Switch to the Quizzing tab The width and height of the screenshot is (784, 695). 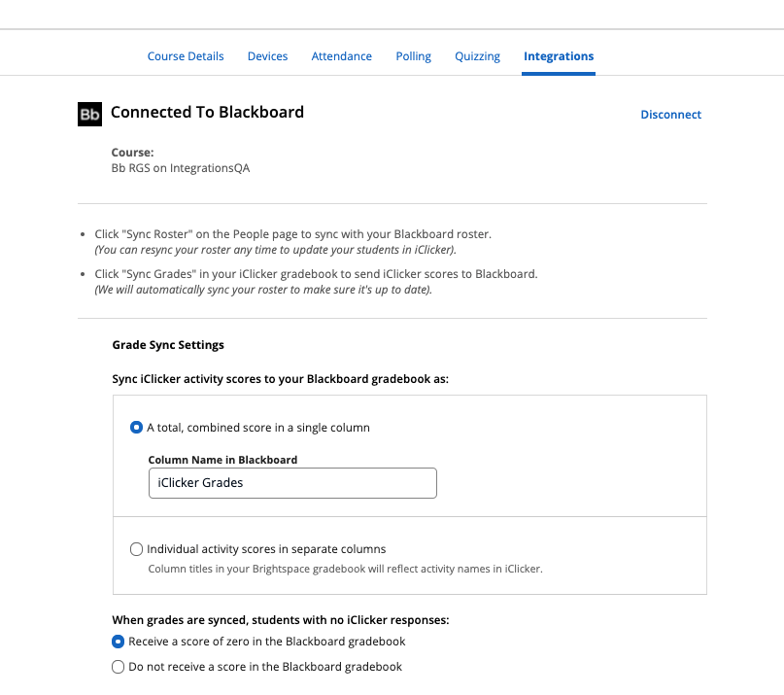pyautogui.click(x=477, y=55)
